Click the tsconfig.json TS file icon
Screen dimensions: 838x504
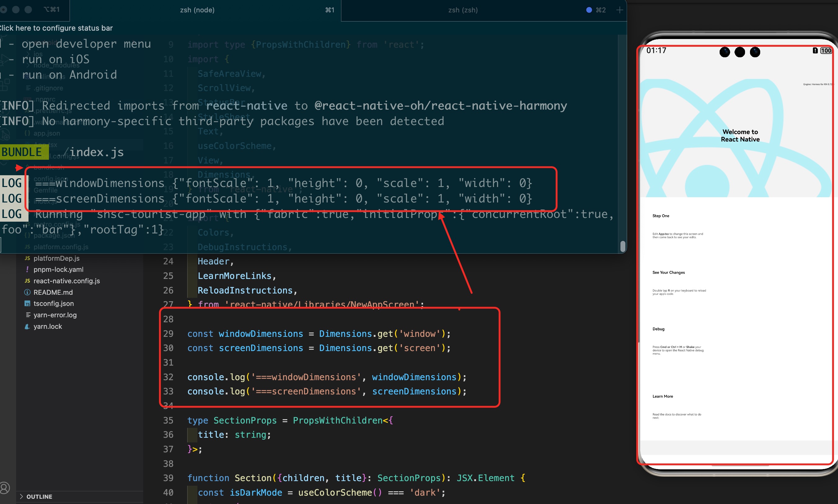point(27,304)
